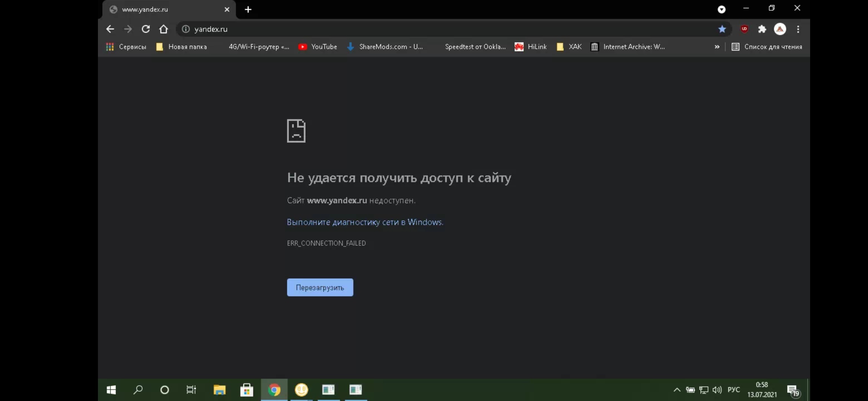Open Chrome three-dot menu

(x=798, y=29)
